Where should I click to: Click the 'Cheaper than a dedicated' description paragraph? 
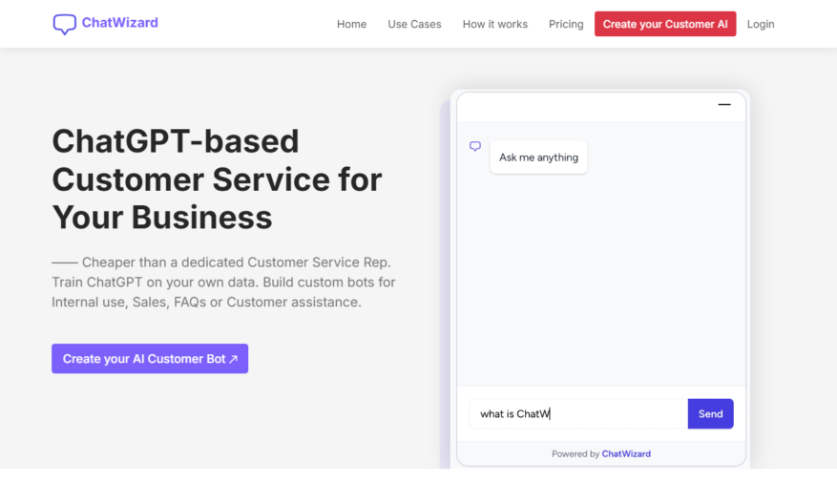click(223, 283)
